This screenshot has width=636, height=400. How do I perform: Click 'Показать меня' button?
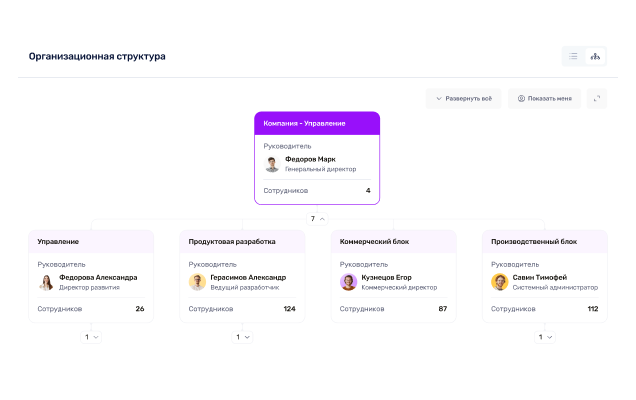coord(544,98)
